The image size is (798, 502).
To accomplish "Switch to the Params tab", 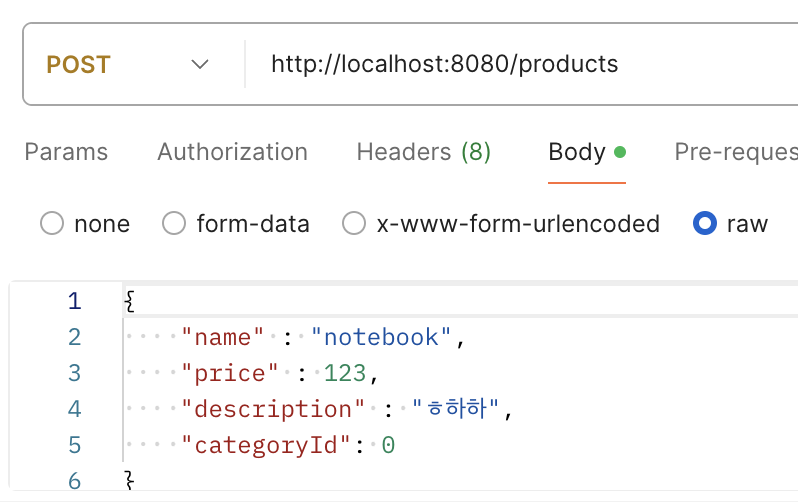I will click(x=66, y=152).
